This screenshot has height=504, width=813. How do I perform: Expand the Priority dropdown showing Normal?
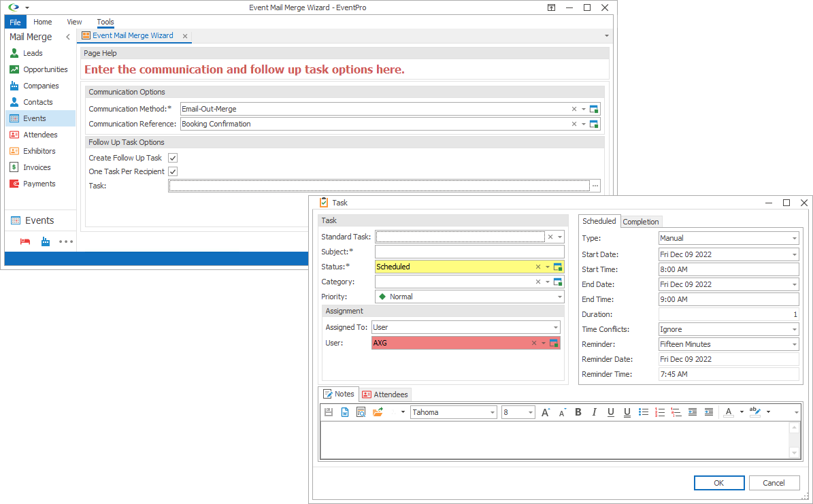click(x=559, y=297)
